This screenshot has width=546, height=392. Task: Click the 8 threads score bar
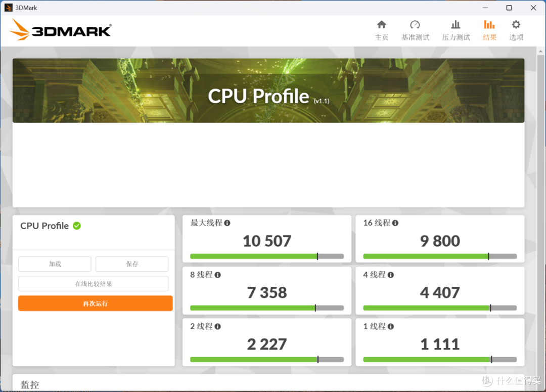click(x=267, y=308)
